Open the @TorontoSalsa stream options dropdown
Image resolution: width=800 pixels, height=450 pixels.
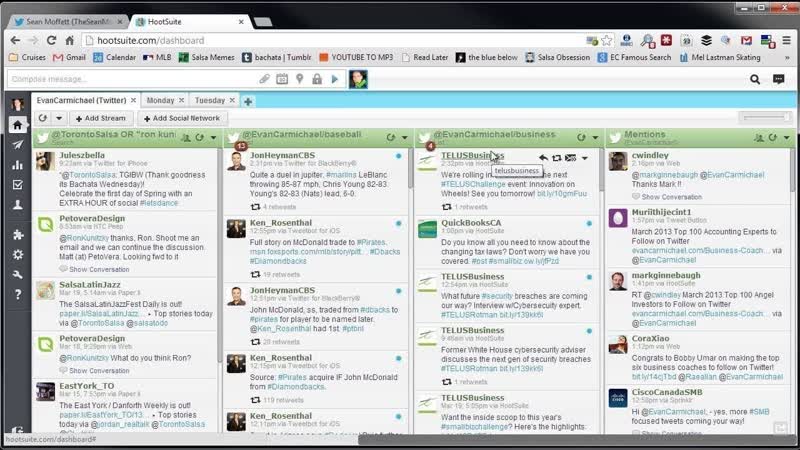pyautogui.click(x=213, y=137)
